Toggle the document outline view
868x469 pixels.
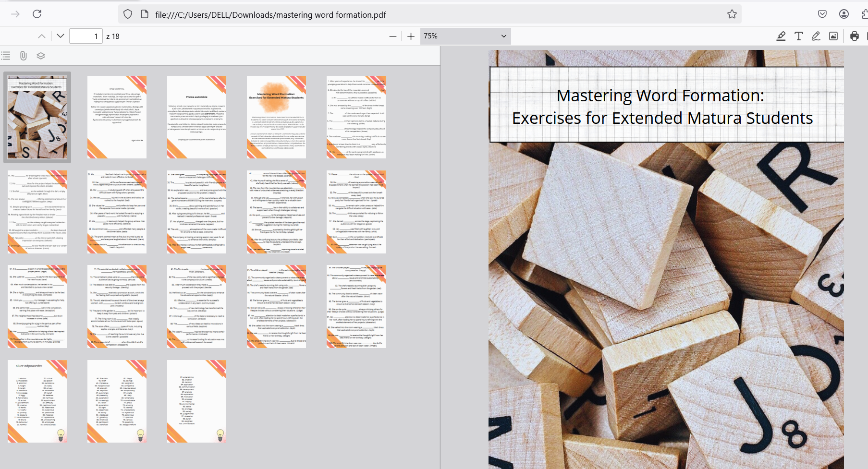coord(6,56)
